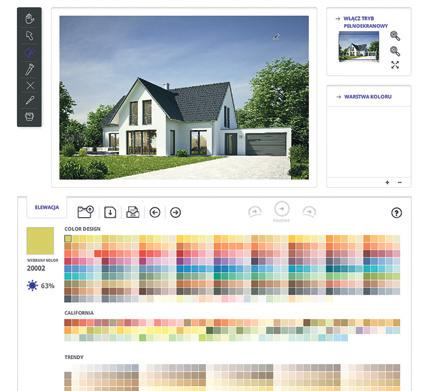Click the 63% brightness value
Image resolution: width=429 pixels, height=391 pixels.
tap(47, 286)
